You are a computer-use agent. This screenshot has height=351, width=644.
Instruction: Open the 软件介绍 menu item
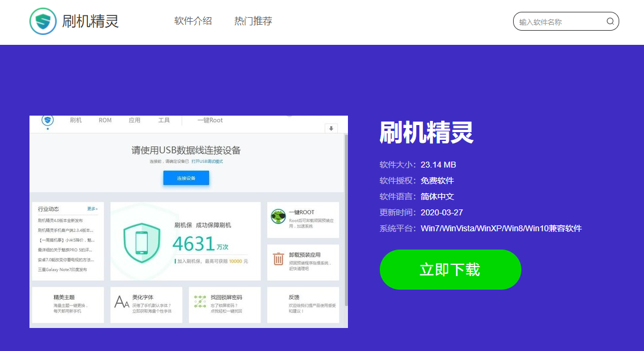click(192, 19)
